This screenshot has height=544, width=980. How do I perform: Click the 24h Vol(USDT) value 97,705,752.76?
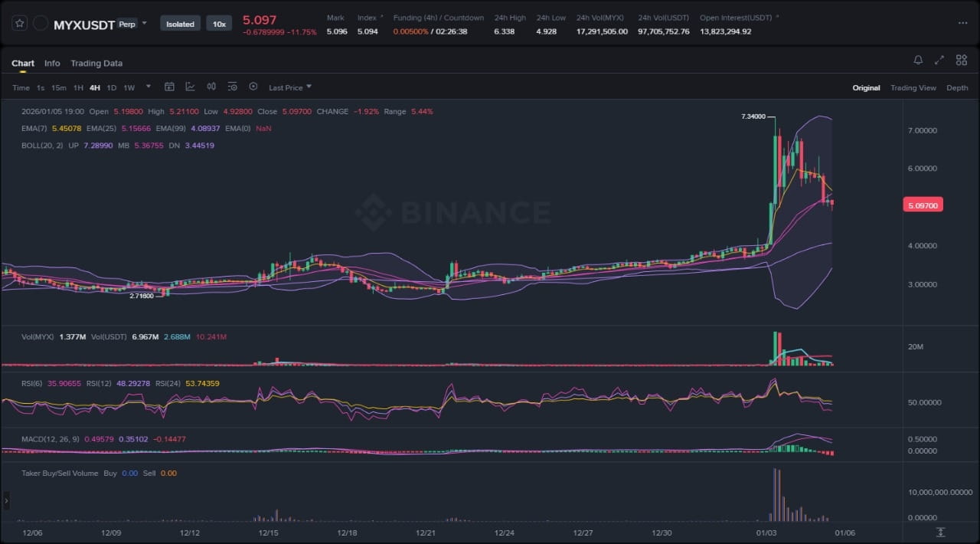pyautogui.click(x=663, y=31)
